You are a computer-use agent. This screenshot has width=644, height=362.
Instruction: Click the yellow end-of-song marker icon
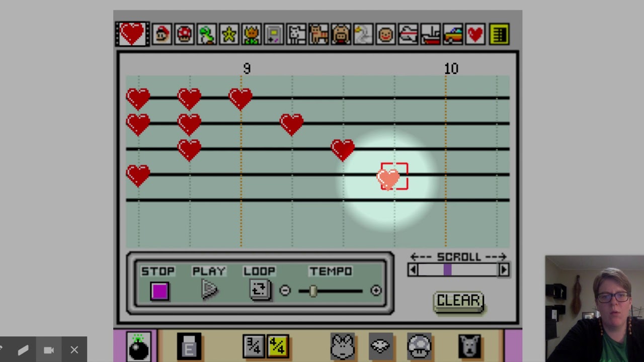(x=499, y=35)
